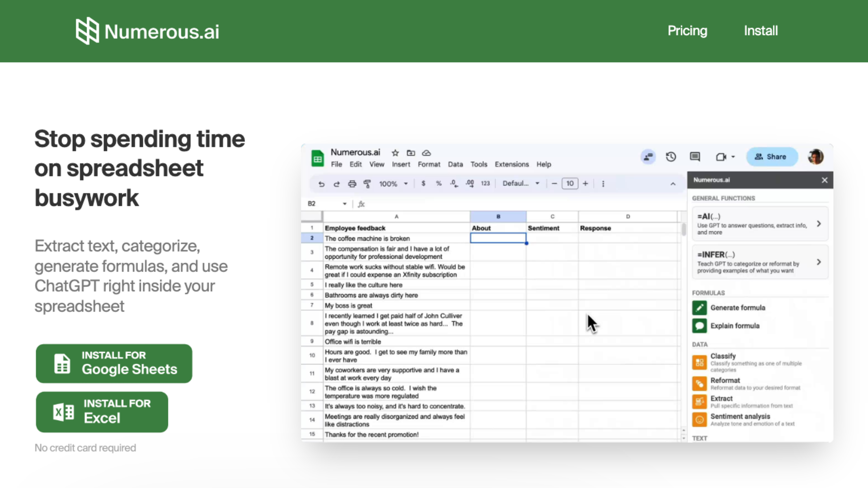Click the video meeting camera icon
Screen dimensions: 868x488
click(x=721, y=157)
